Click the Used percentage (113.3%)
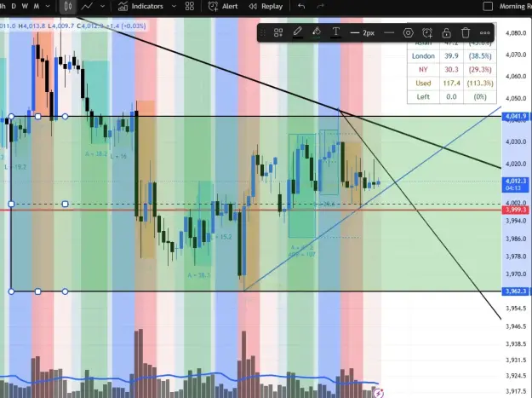Viewport: 532px width, 398px height. coord(480,84)
